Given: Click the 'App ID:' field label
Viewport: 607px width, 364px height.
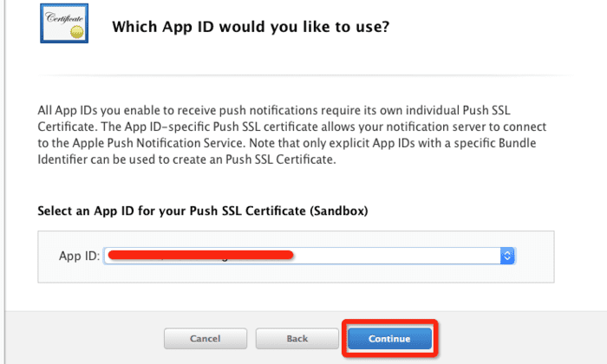Looking at the screenshot, I should click(80, 256).
